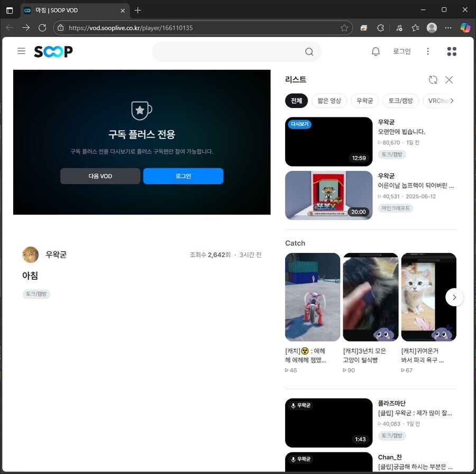Show next Catch clips with arrow
Image resolution: width=476 pixels, height=474 pixels.
(x=454, y=297)
